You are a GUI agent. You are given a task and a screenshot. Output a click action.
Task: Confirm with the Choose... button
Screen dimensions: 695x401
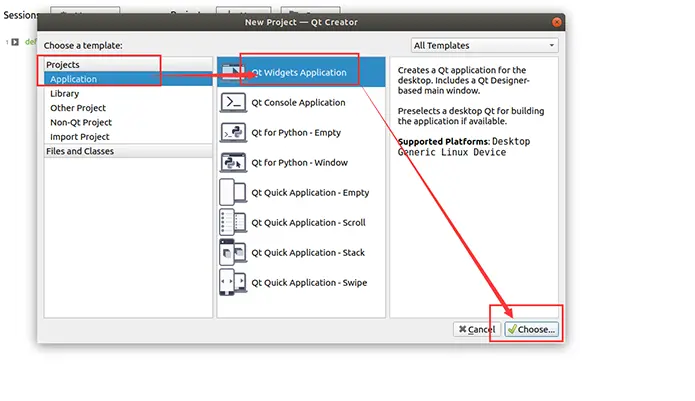point(531,329)
